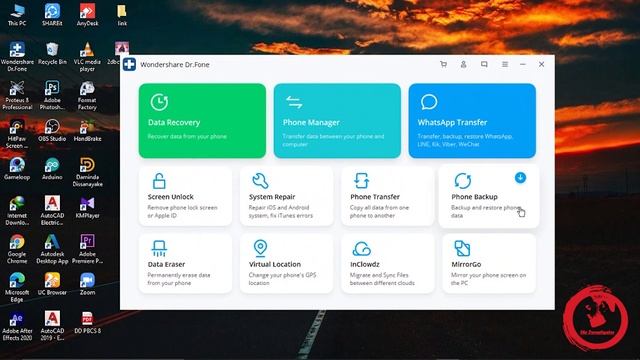
Task: Click the Phone Transfer icon
Action: click(361, 181)
